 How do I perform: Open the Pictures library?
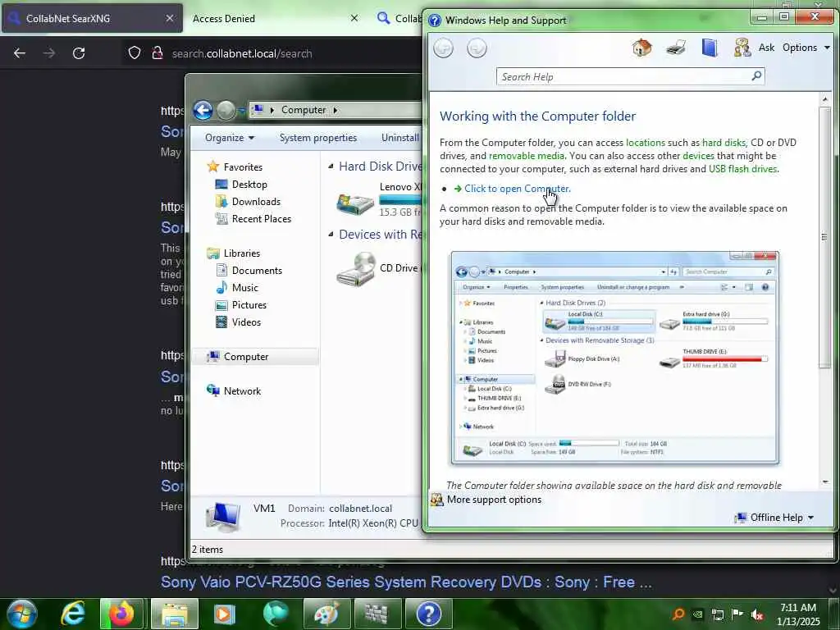[249, 305]
